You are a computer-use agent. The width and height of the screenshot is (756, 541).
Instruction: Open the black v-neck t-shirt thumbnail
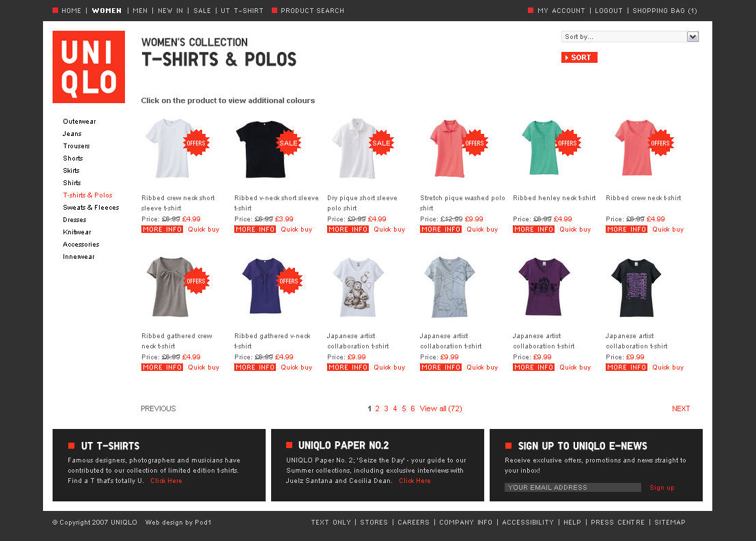[x=263, y=149]
